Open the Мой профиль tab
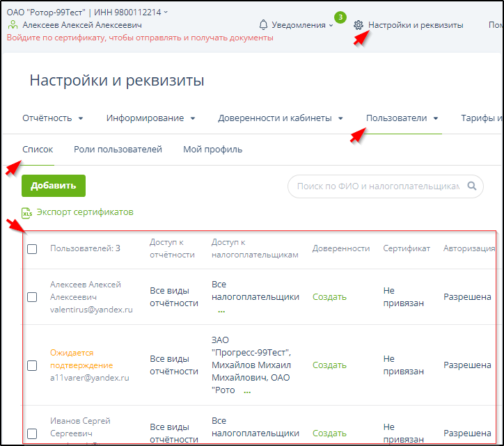Image resolution: width=504 pixels, height=446 pixels. (212, 150)
